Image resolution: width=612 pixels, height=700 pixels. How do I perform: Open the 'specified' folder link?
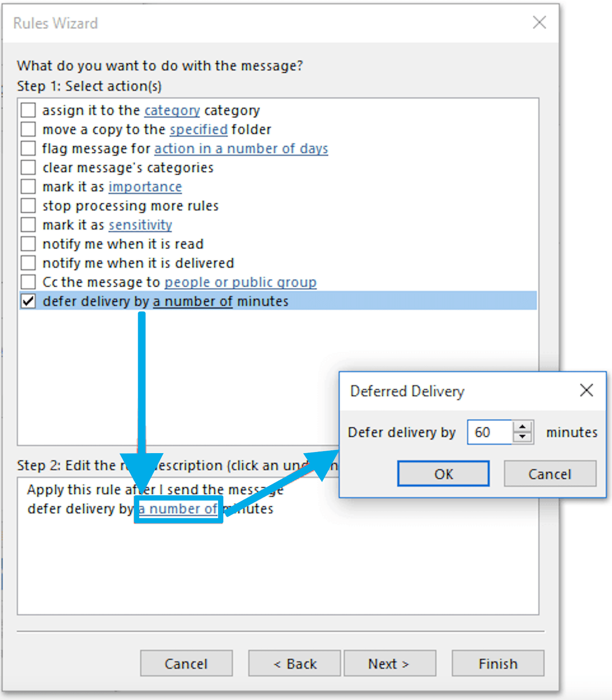click(198, 129)
